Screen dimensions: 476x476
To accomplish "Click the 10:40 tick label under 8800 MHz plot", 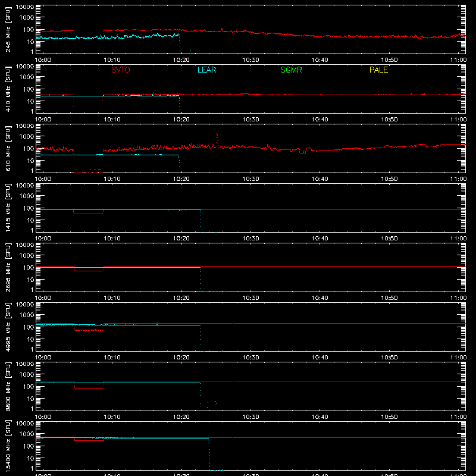I will (320, 417).
